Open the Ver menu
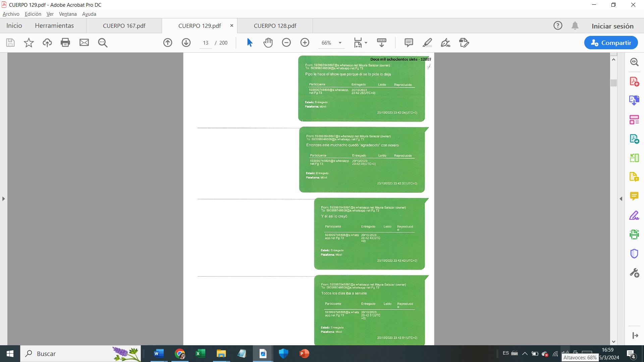Viewport: 644px width, 362px height. 50,14
